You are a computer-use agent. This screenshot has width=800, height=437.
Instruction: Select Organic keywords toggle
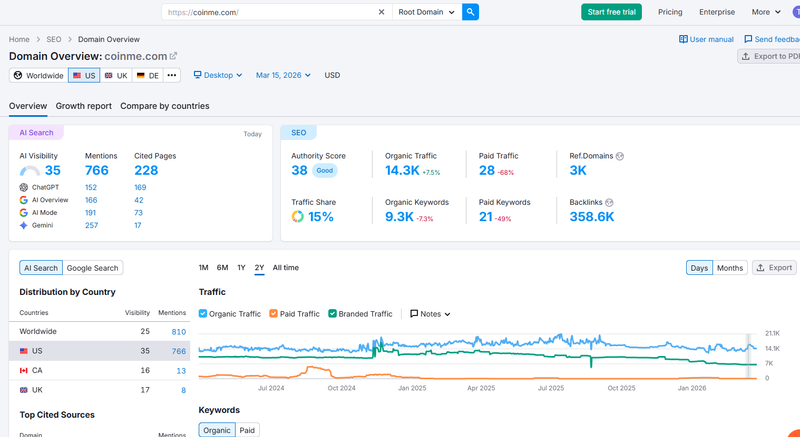(217, 430)
